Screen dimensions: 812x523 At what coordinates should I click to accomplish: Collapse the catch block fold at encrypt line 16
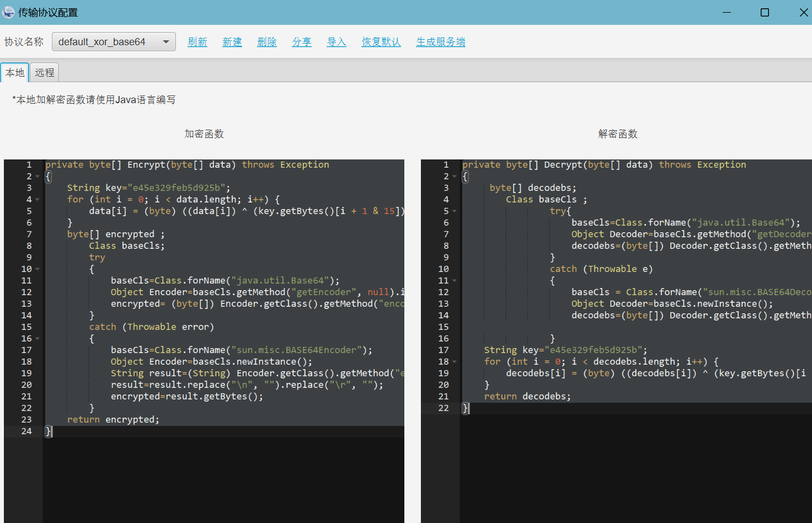pos(38,339)
